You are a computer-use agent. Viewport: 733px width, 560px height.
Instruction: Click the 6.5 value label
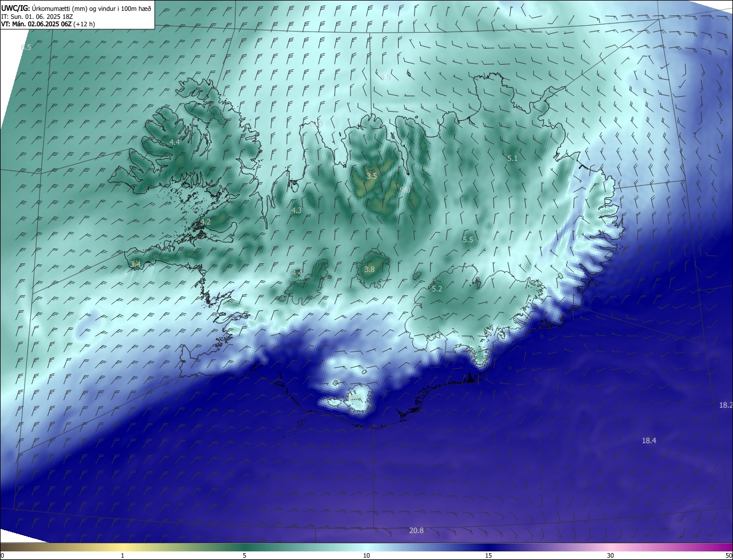pos(26,47)
